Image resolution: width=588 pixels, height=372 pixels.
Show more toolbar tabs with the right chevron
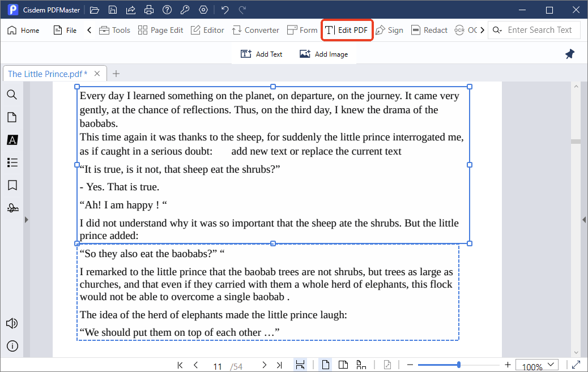pyautogui.click(x=482, y=31)
